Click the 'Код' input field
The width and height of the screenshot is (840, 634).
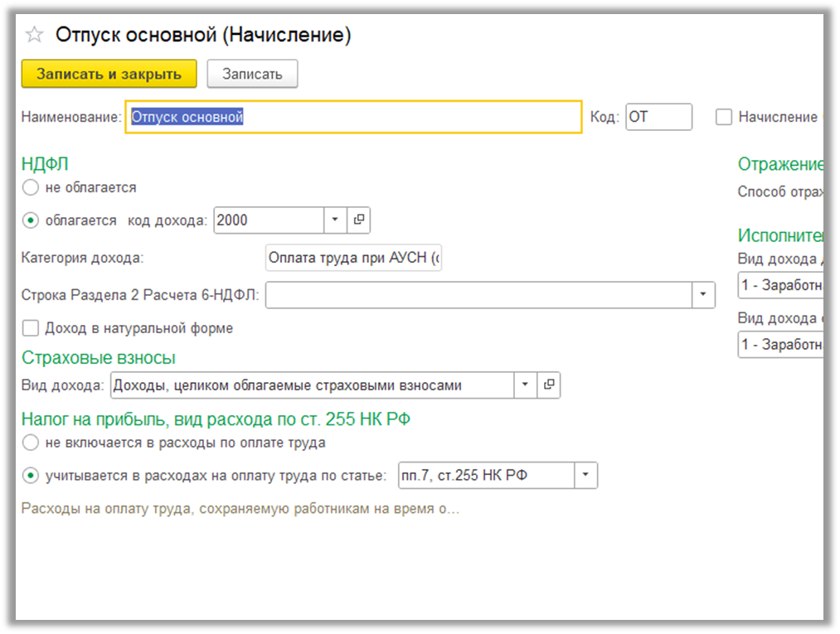(x=658, y=117)
